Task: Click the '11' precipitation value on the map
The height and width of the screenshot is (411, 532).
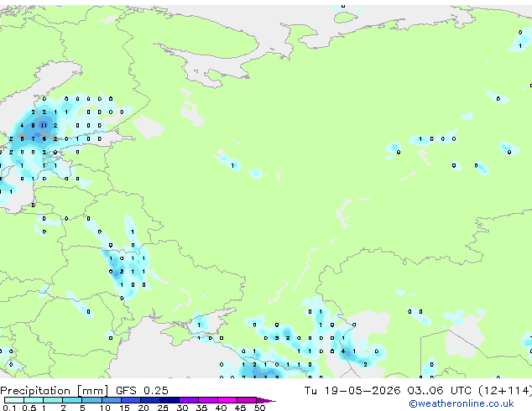Action: click(x=44, y=126)
